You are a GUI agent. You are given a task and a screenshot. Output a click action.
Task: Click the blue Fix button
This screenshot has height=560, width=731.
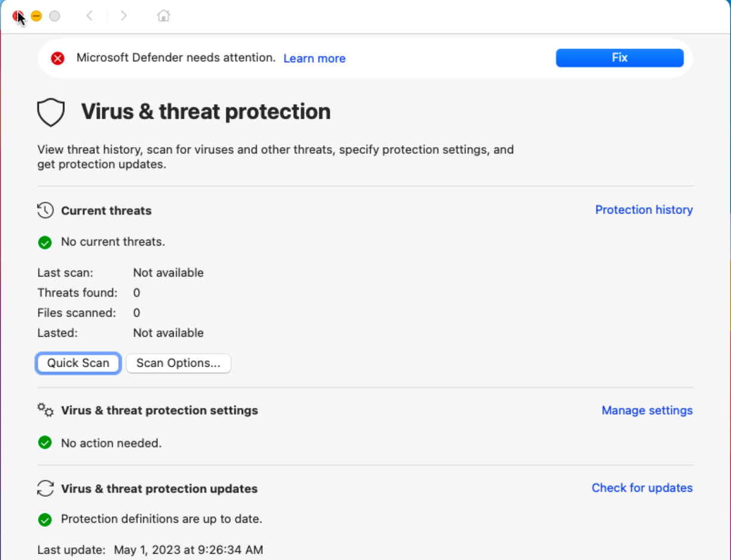[x=620, y=58]
